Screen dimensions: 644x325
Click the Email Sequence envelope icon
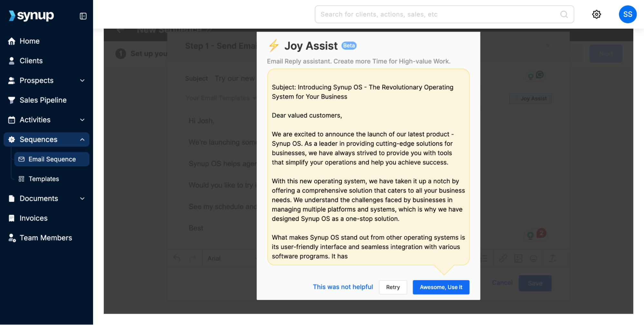[x=22, y=159]
